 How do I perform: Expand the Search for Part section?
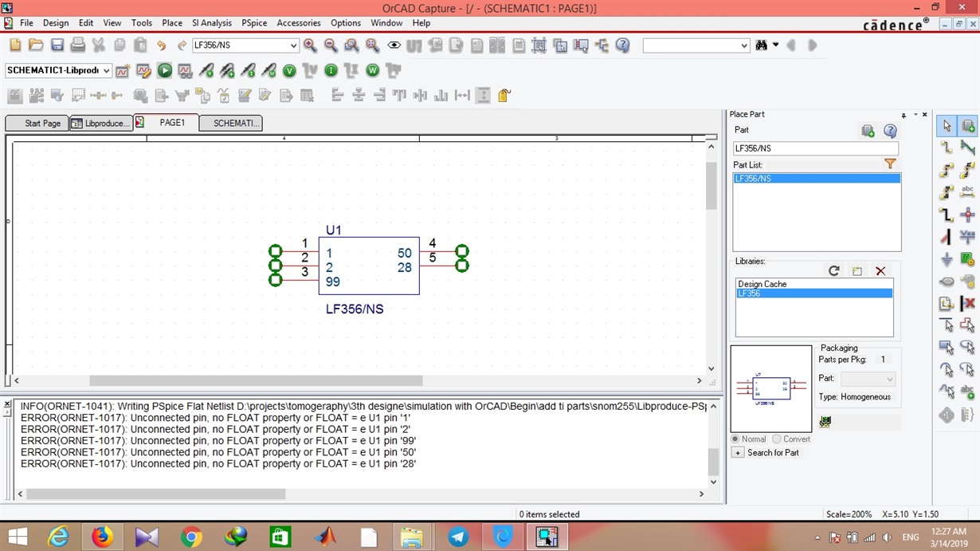[x=738, y=453]
